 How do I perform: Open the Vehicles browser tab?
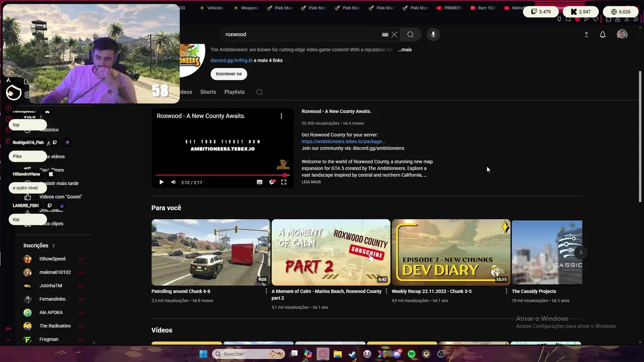211,8
